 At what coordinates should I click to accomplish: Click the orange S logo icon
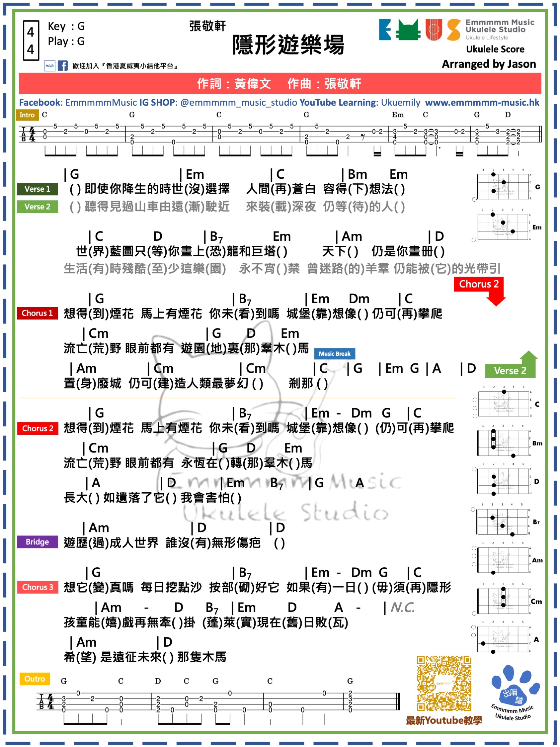pyautogui.click(x=454, y=30)
